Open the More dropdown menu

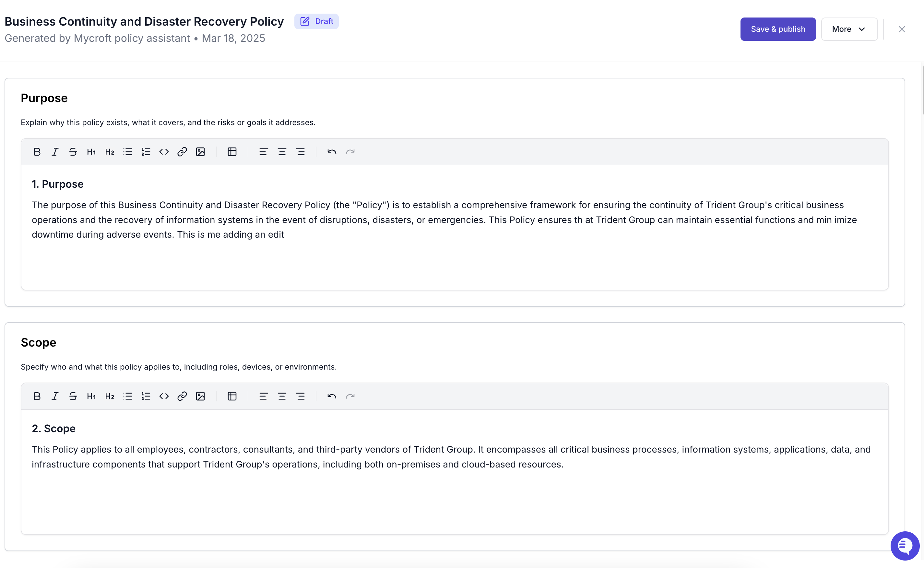pos(849,29)
